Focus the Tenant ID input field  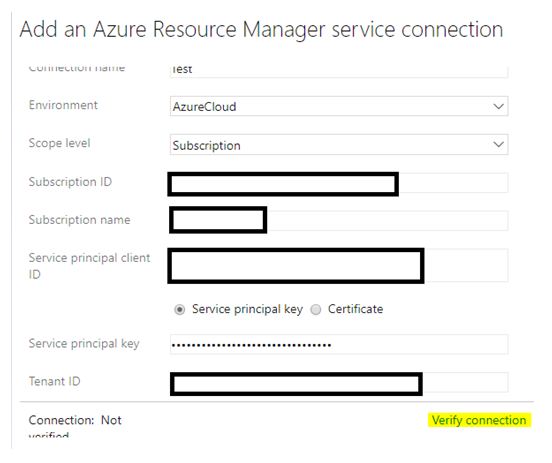pos(339,382)
